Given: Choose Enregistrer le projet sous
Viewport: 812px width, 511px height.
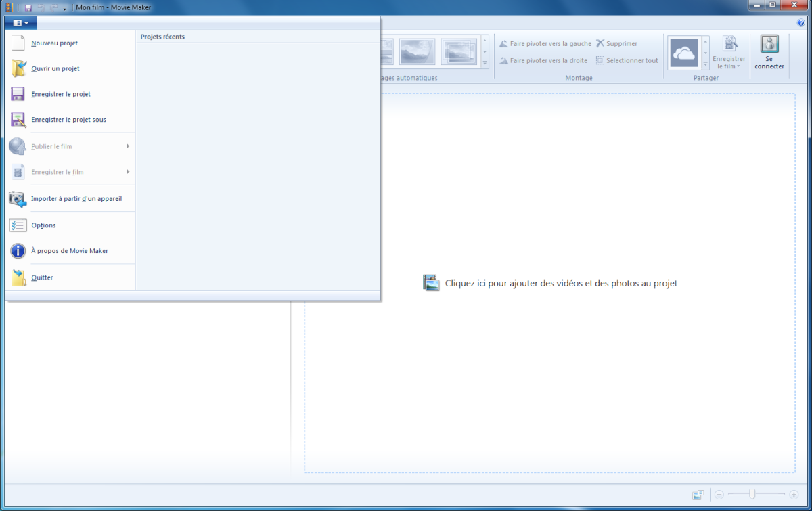Looking at the screenshot, I should 70,120.
